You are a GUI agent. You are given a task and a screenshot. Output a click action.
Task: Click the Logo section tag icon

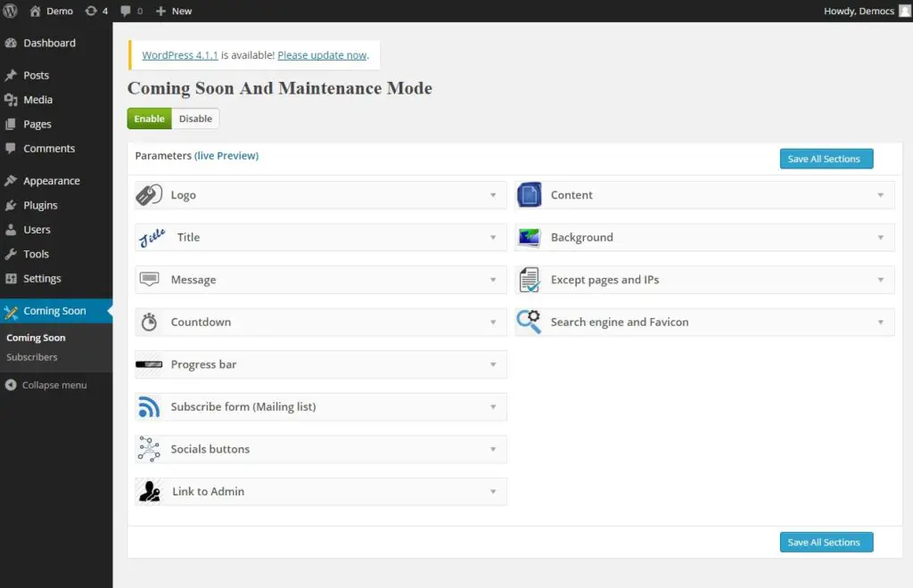[x=149, y=195]
